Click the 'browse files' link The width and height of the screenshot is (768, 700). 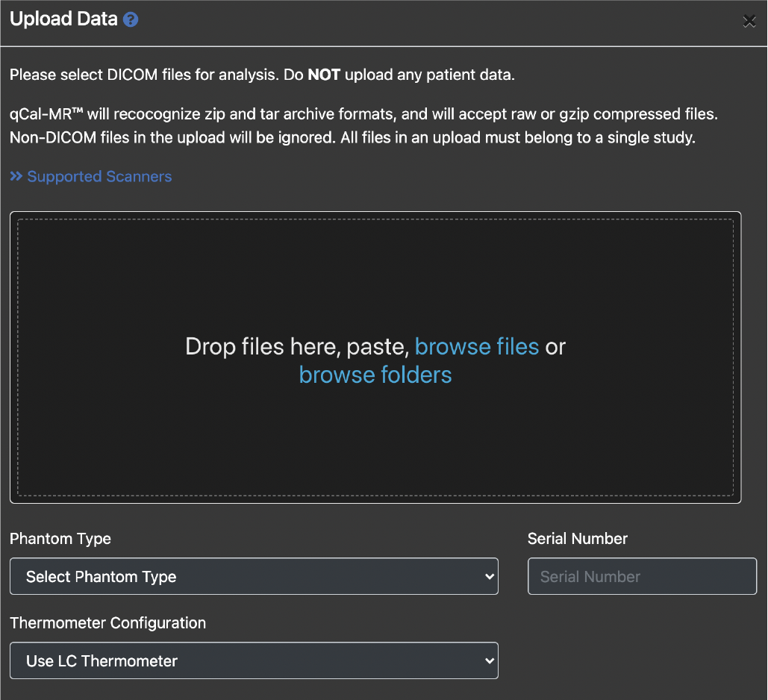point(476,347)
